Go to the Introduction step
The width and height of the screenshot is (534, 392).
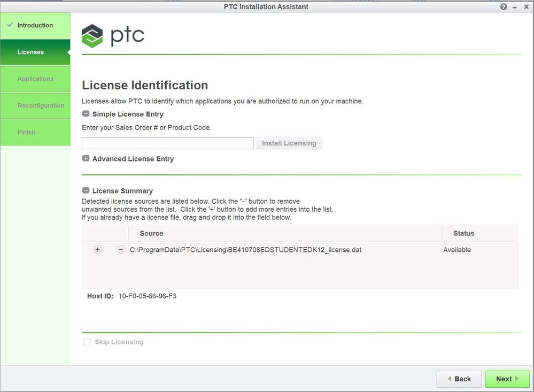(35, 26)
